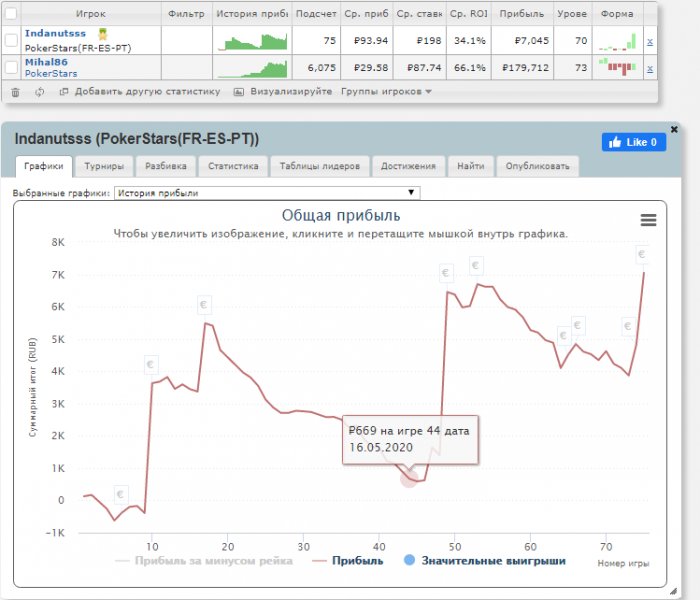Open the Indanutsss profit history sparkline
This screenshot has width=700, height=600.
pyautogui.click(x=253, y=41)
